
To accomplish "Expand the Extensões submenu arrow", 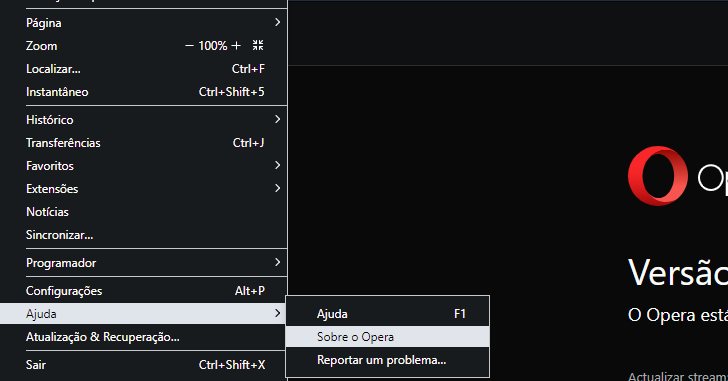I will (277, 188).
